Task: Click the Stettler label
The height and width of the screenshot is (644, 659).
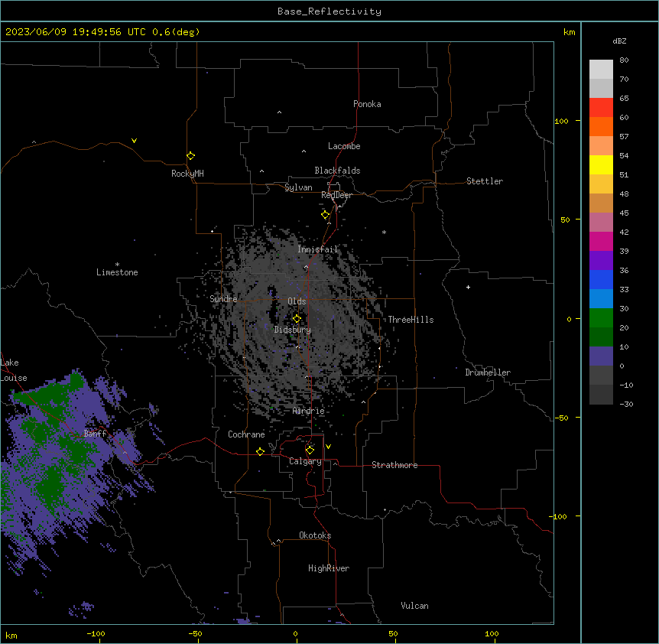Action: (x=485, y=181)
